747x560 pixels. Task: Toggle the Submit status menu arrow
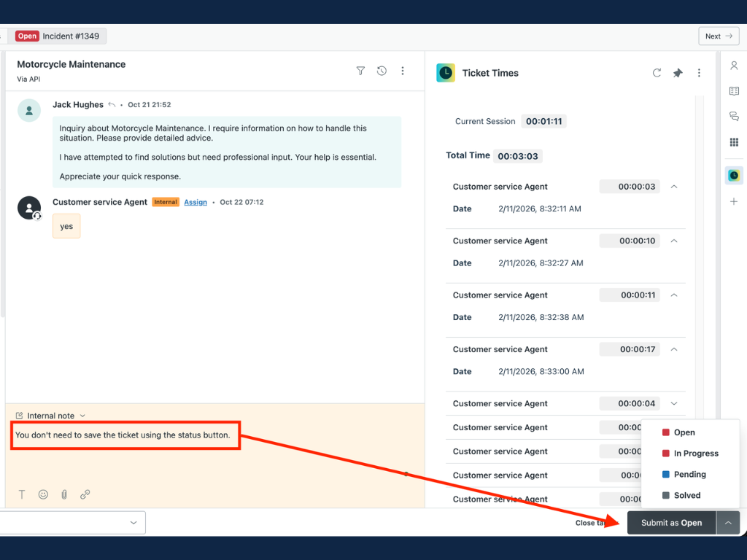click(x=728, y=523)
